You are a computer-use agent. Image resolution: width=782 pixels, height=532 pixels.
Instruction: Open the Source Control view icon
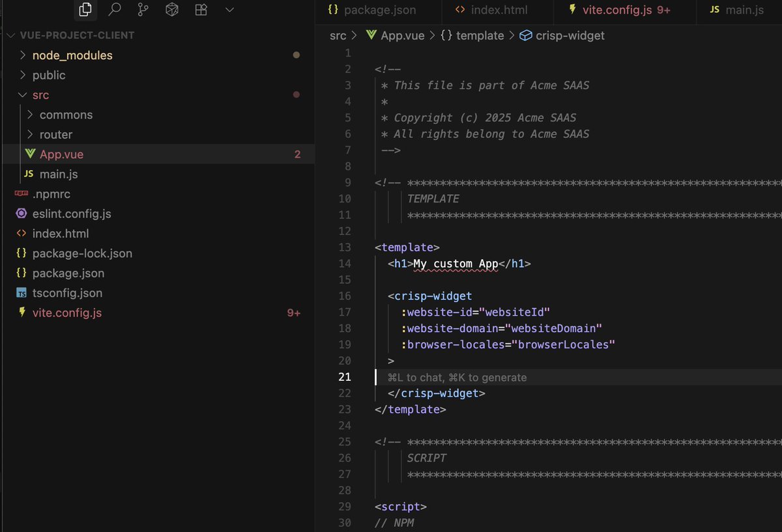coord(143,10)
